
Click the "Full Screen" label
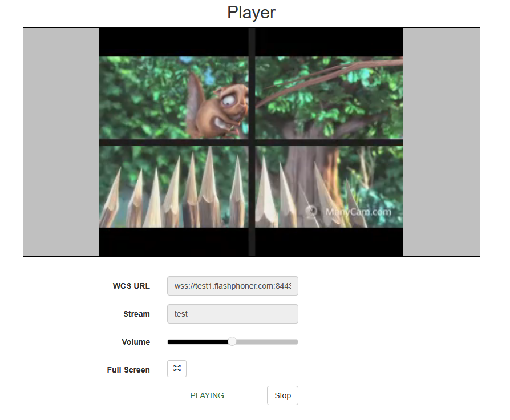(x=128, y=370)
